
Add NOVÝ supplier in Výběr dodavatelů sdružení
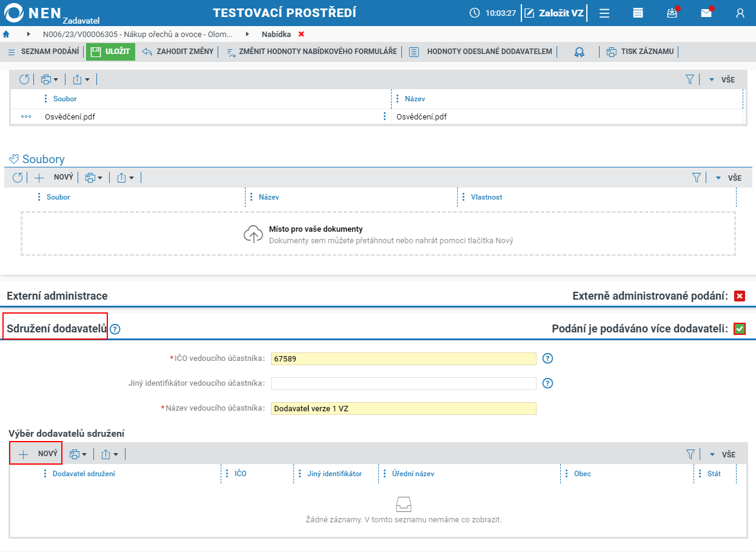pyautogui.click(x=36, y=454)
